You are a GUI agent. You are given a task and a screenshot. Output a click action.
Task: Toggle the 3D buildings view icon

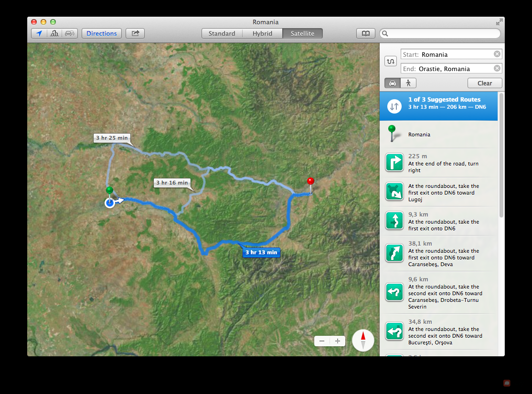point(54,33)
